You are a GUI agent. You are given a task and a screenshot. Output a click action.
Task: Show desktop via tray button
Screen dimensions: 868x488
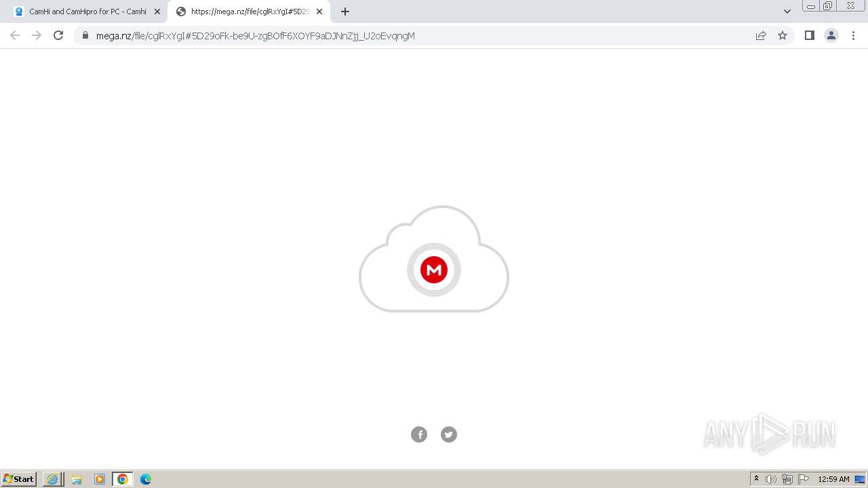(x=861, y=479)
